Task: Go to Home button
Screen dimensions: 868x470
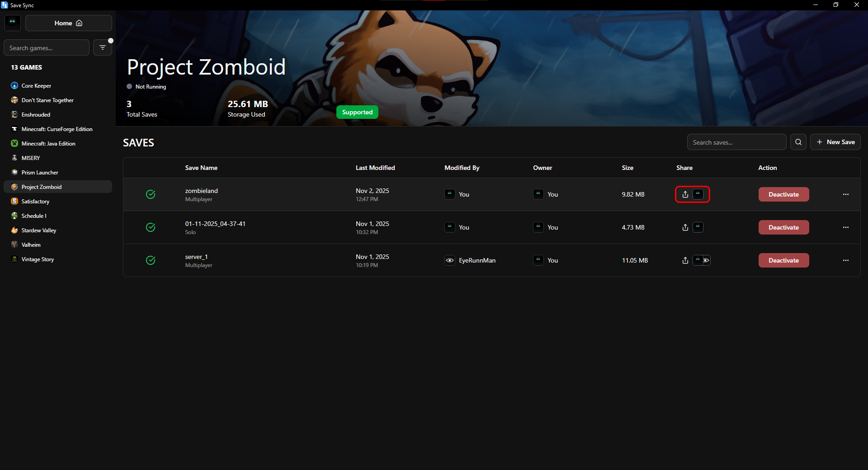Action: click(69, 23)
